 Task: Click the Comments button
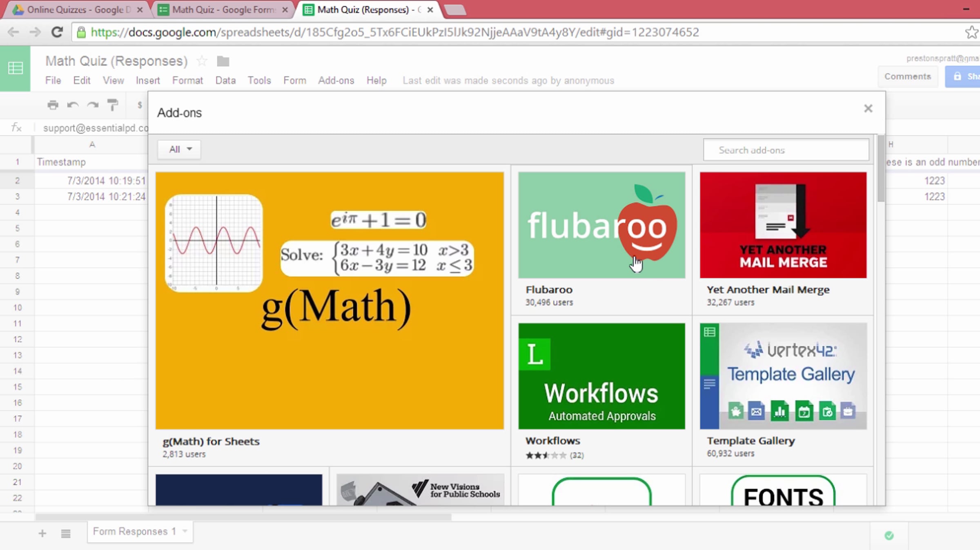pos(907,76)
